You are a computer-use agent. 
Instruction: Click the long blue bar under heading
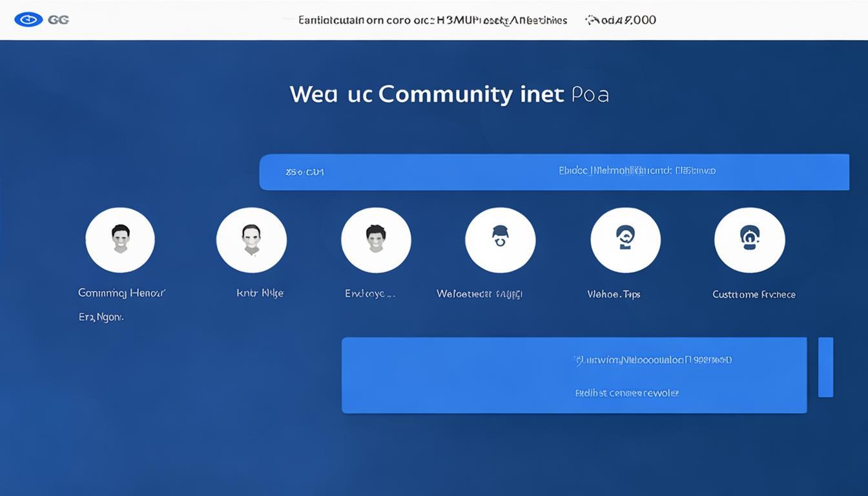point(554,172)
